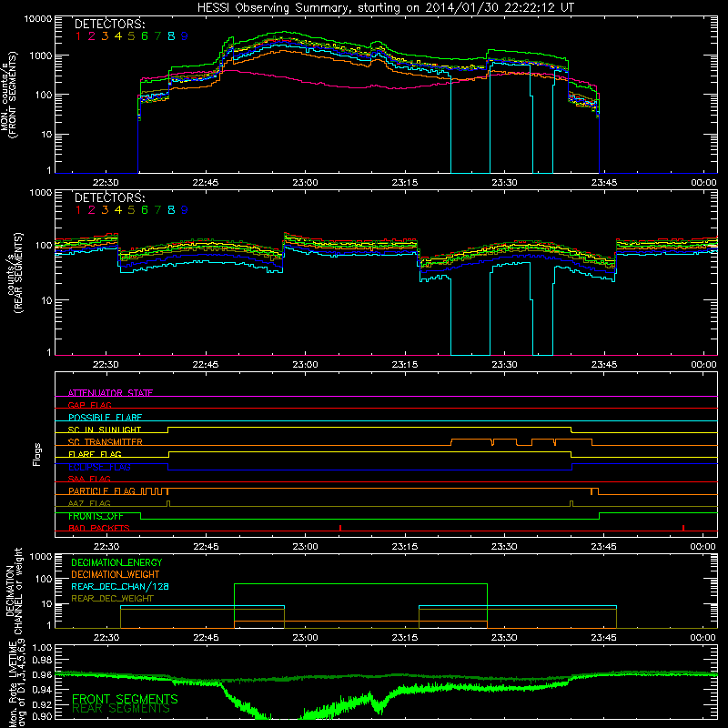Click the 0.90 y-axis value on the livetime plot

point(43,716)
